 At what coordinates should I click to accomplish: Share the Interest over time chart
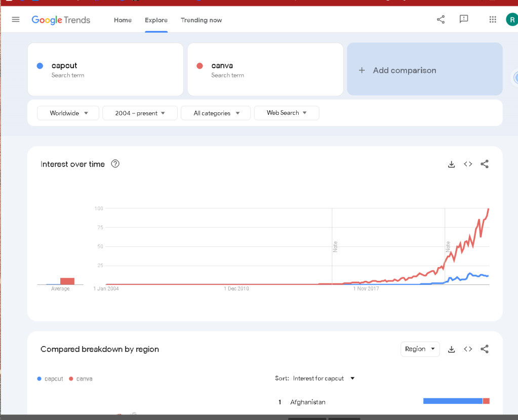484,164
